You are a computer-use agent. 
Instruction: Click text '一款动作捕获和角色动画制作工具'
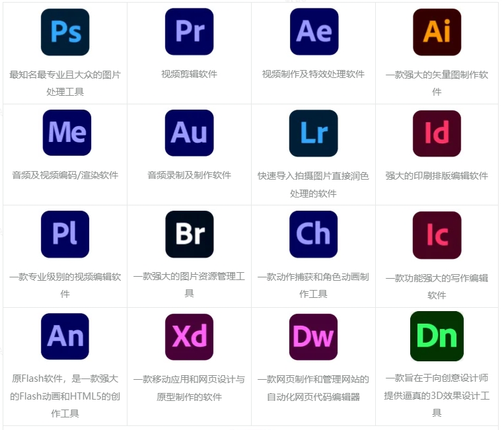click(313, 285)
